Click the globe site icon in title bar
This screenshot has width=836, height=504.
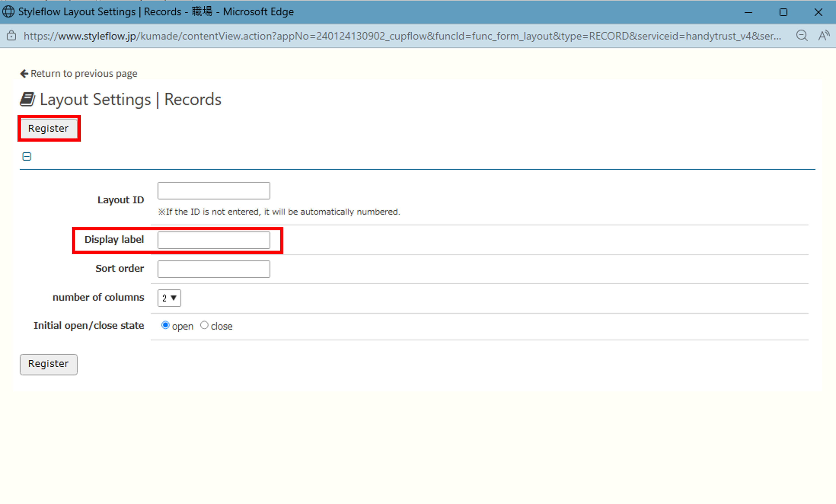8,12
